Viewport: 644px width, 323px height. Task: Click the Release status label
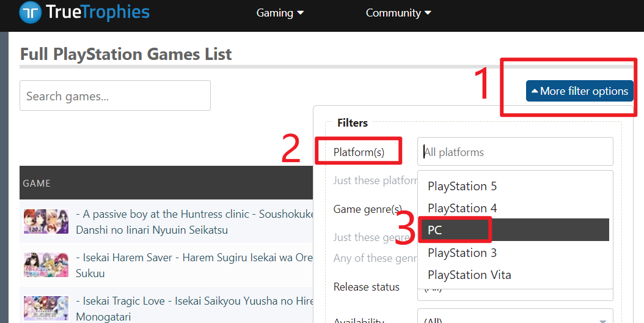(x=367, y=287)
